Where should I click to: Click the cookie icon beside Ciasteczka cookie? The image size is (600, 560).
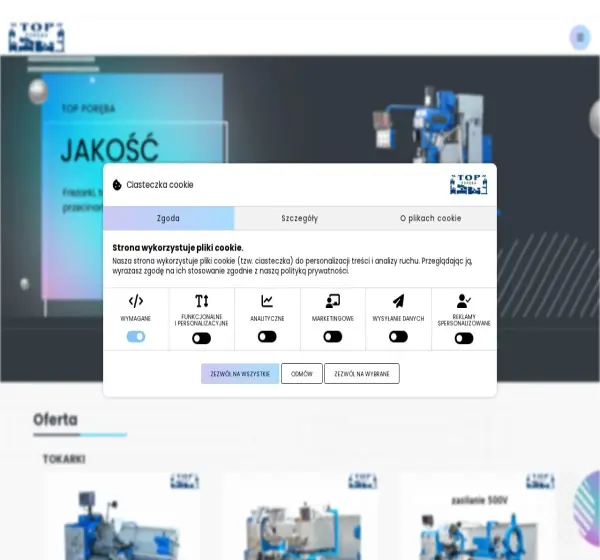tap(117, 185)
